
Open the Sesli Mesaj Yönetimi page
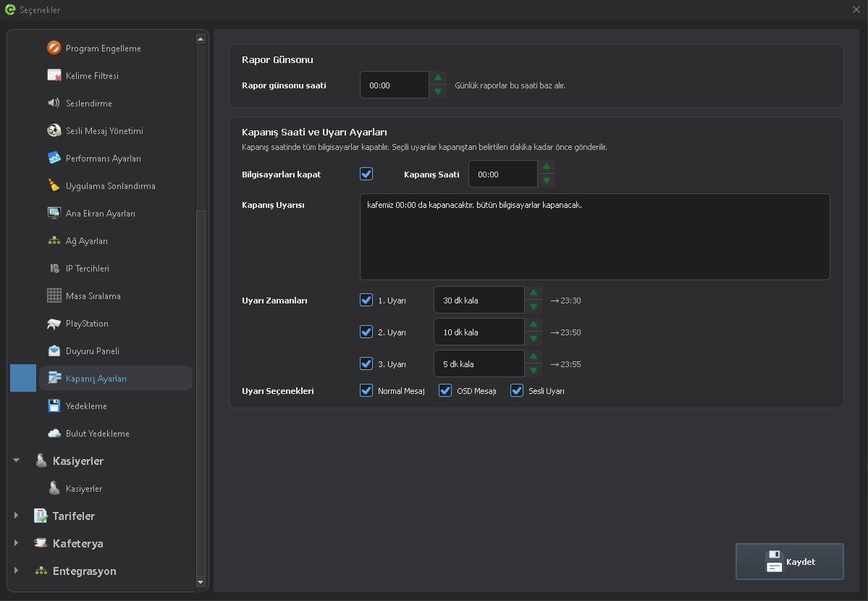click(x=116, y=131)
